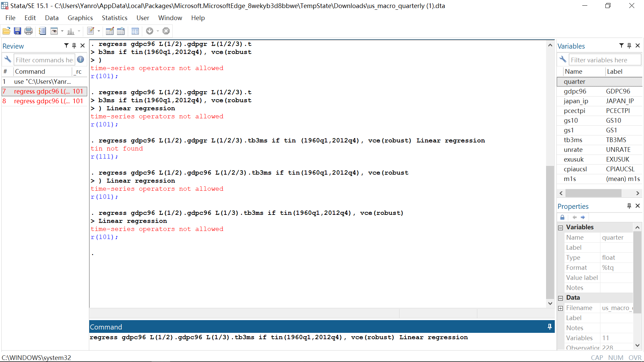Toggle pin on Review panel
The width and height of the screenshot is (644, 362).
click(x=74, y=46)
